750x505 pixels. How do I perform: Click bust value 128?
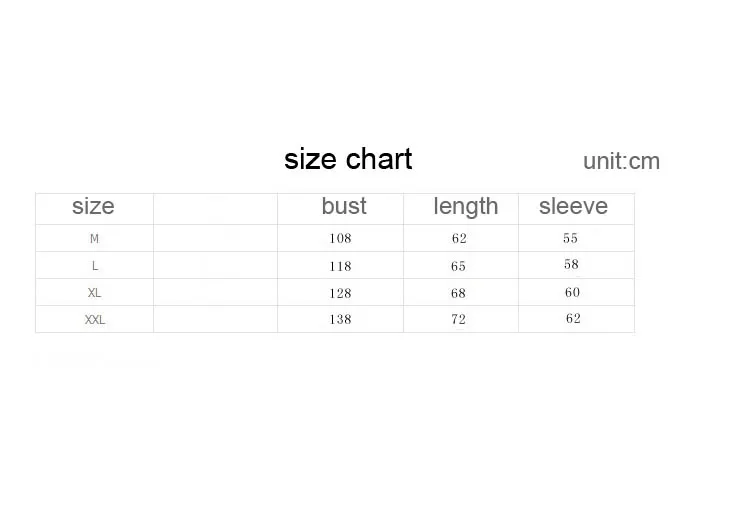click(340, 293)
